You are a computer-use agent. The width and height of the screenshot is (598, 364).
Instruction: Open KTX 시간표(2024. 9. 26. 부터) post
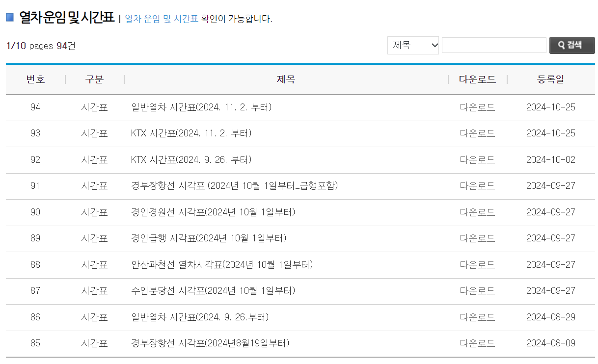[191, 159]
